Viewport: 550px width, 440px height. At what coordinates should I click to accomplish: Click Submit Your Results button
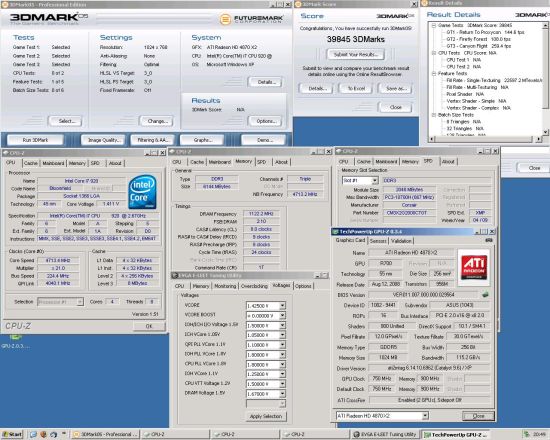click(355, 54)
